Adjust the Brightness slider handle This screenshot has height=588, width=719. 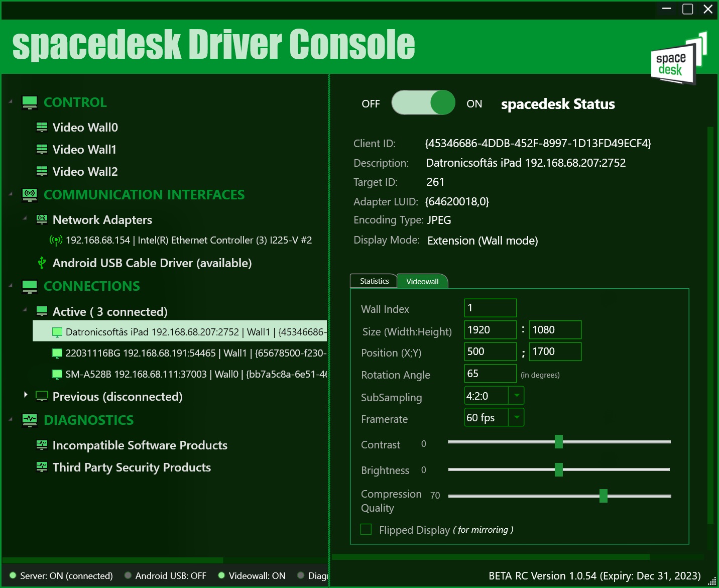click(559, 469)
